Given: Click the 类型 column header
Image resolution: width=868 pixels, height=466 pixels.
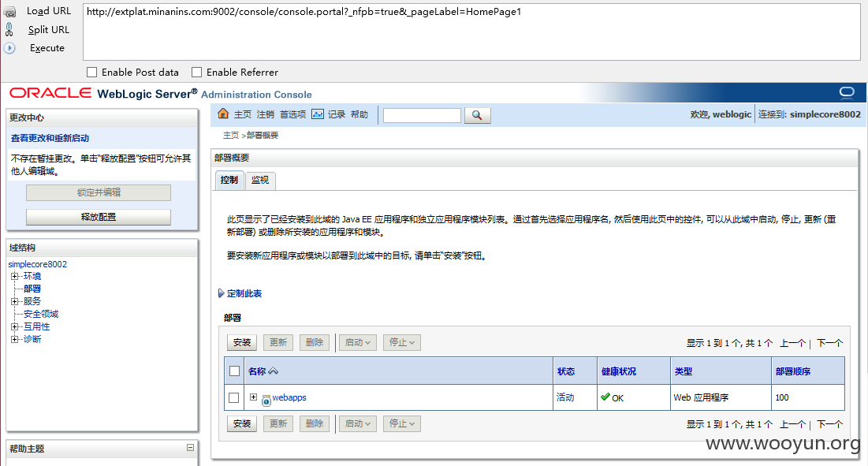Looking at the screenshot, I should click(x=684, y=371).
